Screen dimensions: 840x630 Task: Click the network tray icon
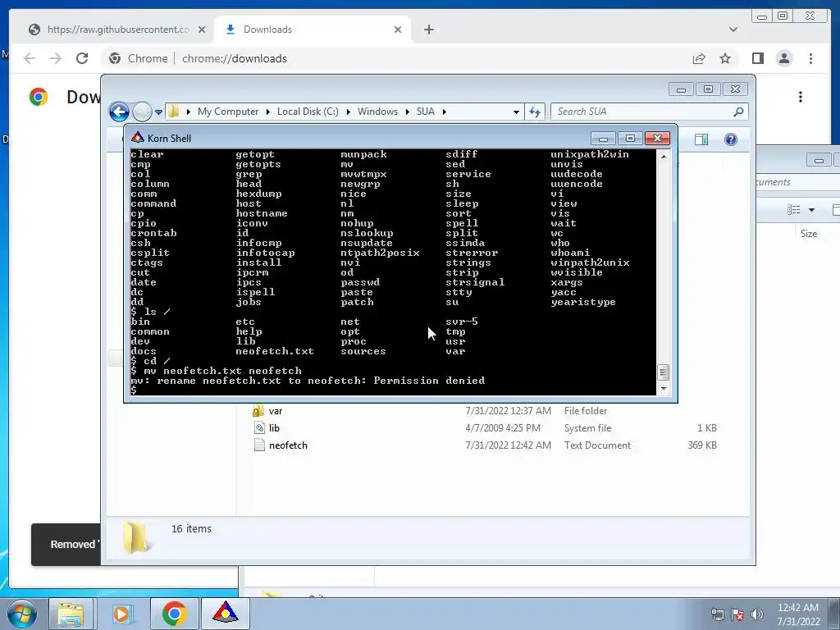[x=717, y=614]
